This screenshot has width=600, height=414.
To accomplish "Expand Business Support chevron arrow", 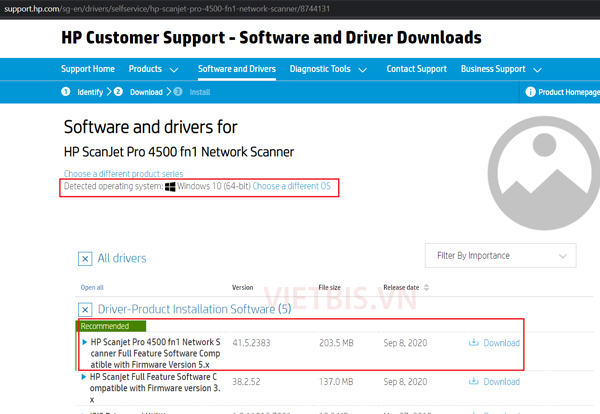I will (537, 70).
